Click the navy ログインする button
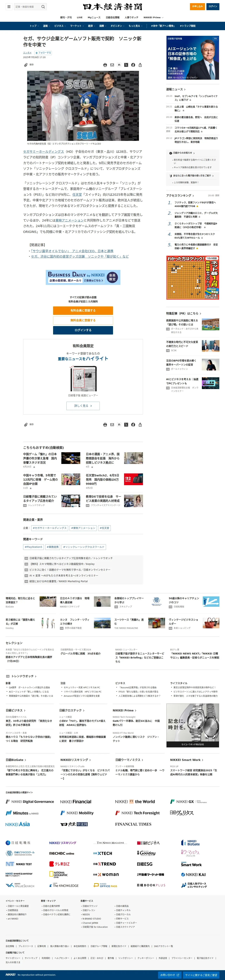 coord(83,330)
